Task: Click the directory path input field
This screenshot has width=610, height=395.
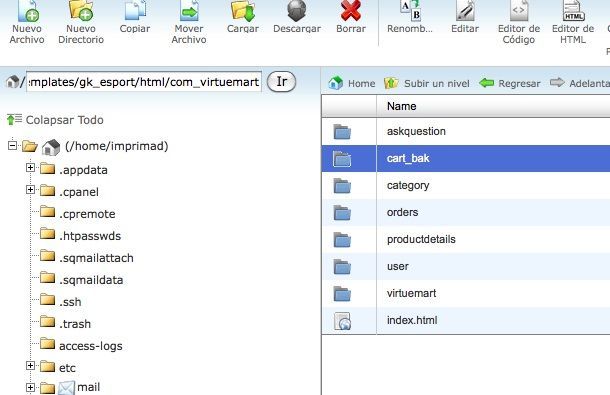Action: pos(144,82)
